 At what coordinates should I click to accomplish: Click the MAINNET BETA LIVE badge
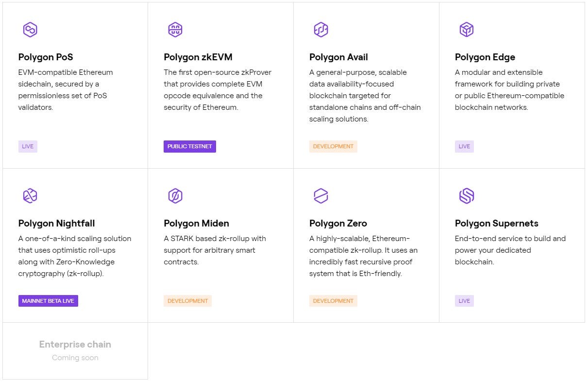coord(48,301)
